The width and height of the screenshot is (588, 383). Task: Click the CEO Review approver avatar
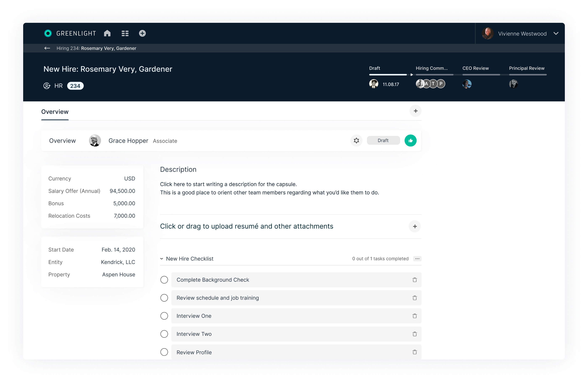467,84
